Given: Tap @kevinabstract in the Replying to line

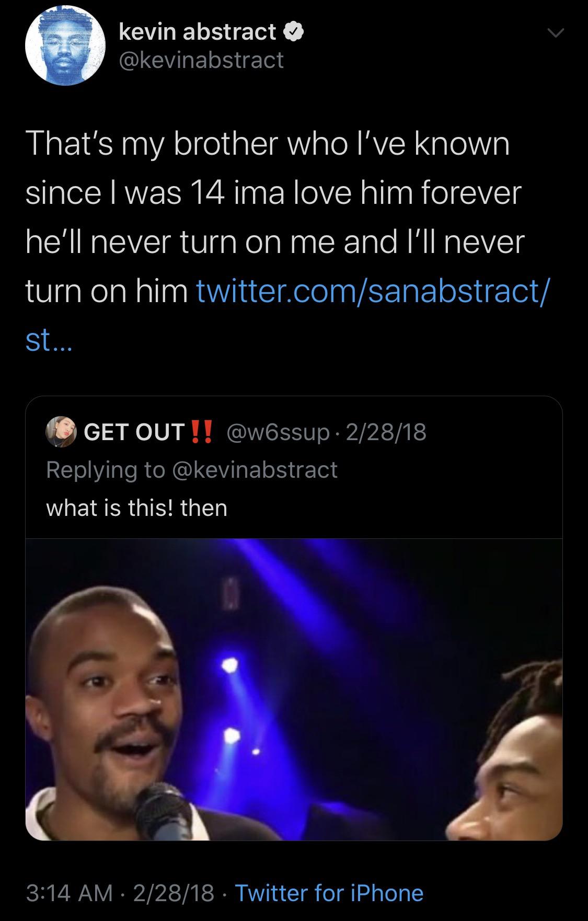Looking at the screenshot, I should [x=254, y=469].
